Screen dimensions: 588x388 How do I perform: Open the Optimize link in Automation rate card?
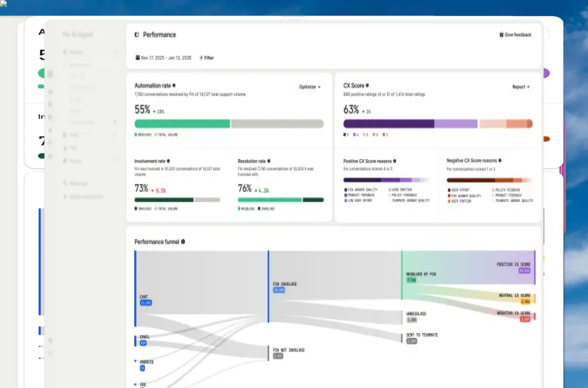pyautogui.click(x=310, y=87)
